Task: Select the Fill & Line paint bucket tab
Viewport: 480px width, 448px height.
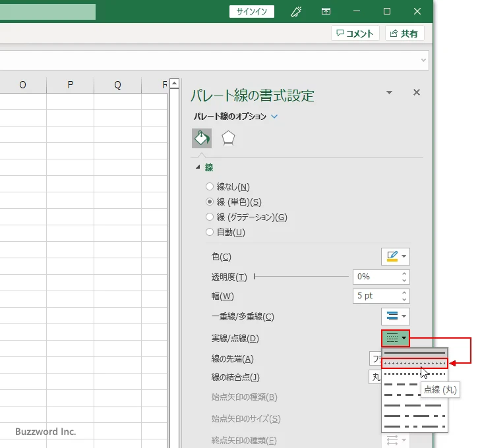Action: [x=202, y=138]
